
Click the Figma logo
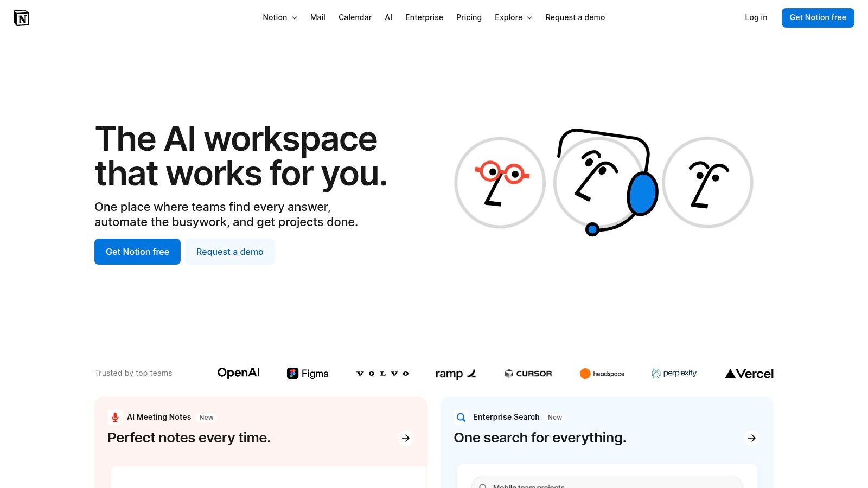coord(308,374)
